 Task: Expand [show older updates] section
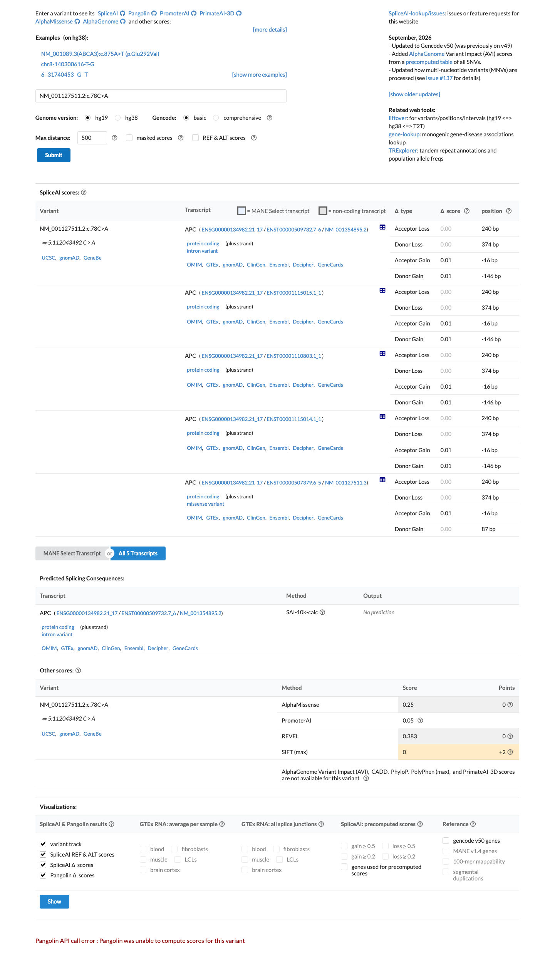414,94
